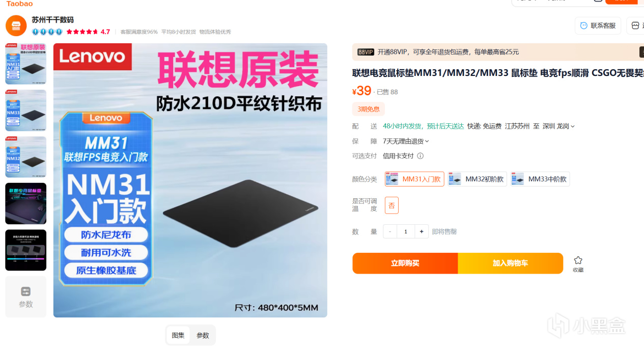
Task: Click the Taobao logo
Action: 19,3
